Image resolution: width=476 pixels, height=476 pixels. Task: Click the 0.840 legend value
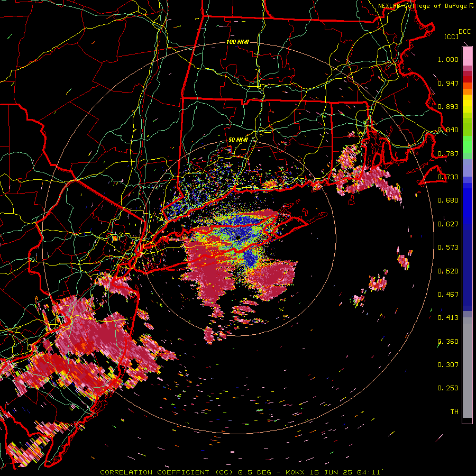pos(448,130)
